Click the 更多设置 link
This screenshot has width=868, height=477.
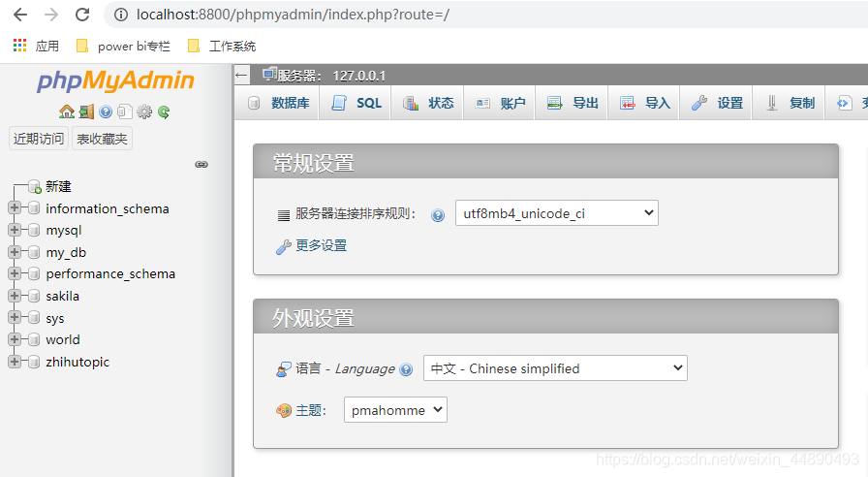pos(321,245)
